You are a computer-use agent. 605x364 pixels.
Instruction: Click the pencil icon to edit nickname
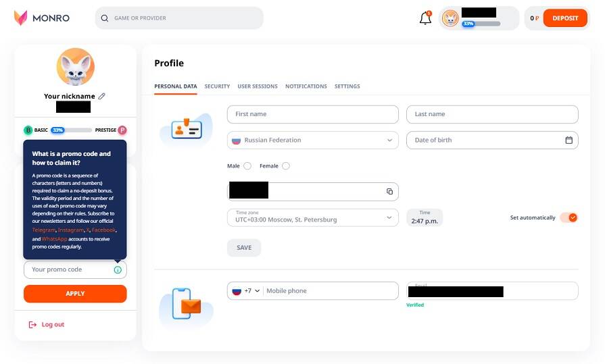tap(101, 96)
